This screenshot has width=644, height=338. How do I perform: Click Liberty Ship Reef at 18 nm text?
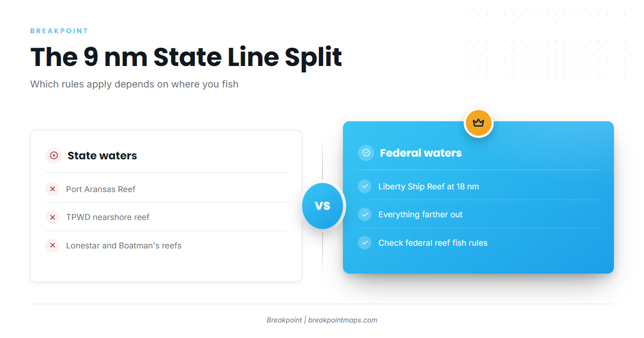[429, 187]
